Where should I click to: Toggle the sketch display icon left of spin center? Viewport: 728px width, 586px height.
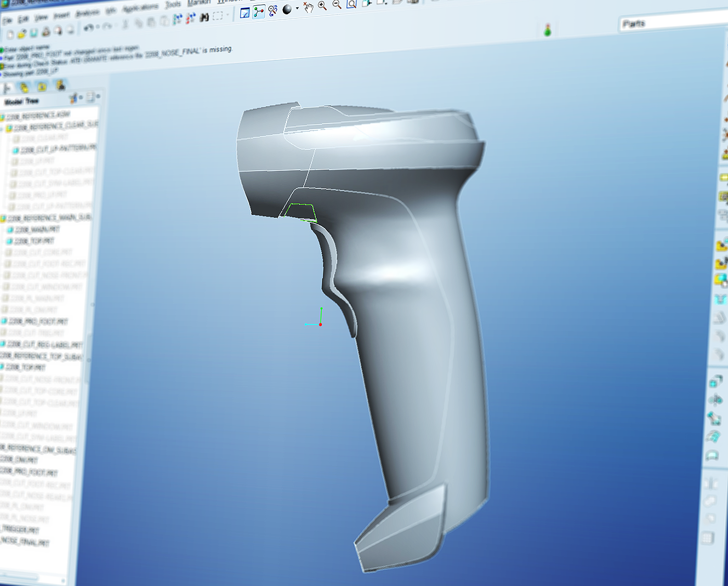(x=245, y=13)
